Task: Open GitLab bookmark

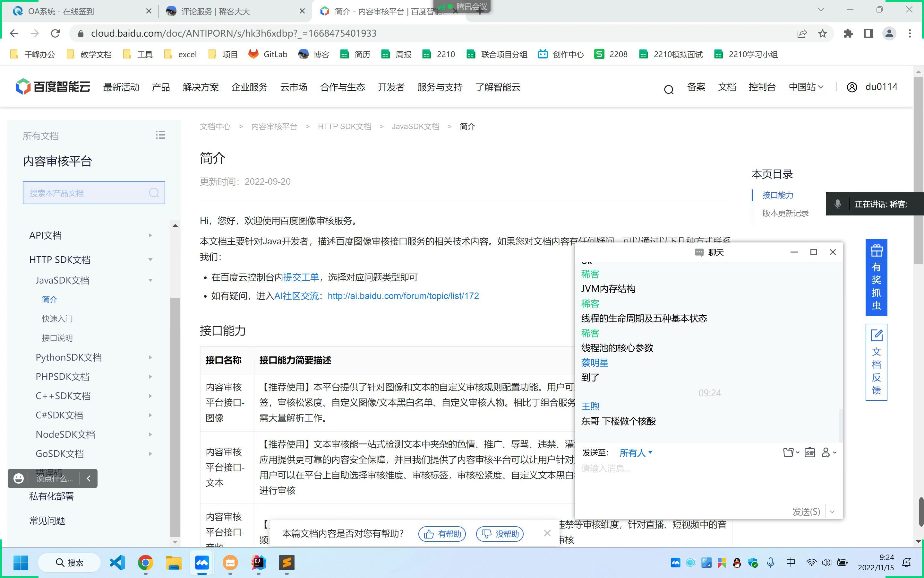Action: pyautogui.click(x=268, y=54)
